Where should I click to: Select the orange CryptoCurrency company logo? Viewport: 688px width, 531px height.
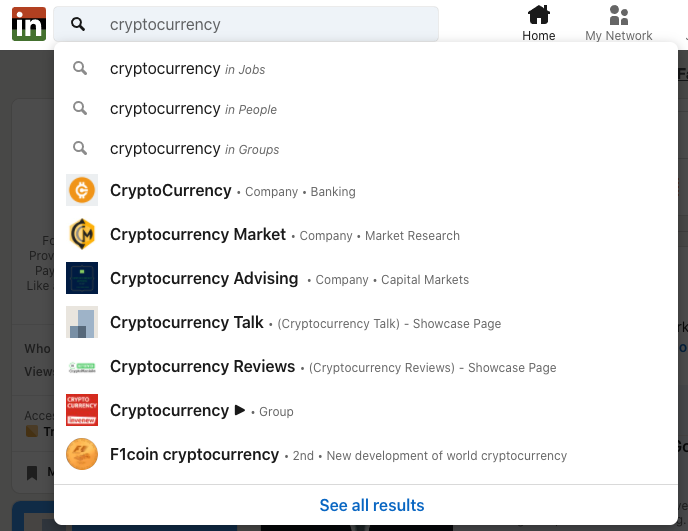coord(82,190)
